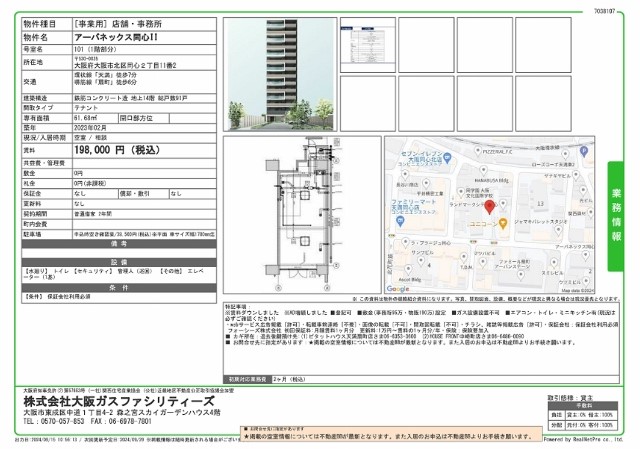The image size is (640, 449).
Task: Click the HANABUSA bldg map pin
Action: pyautogui.click(x=484, y=171)
